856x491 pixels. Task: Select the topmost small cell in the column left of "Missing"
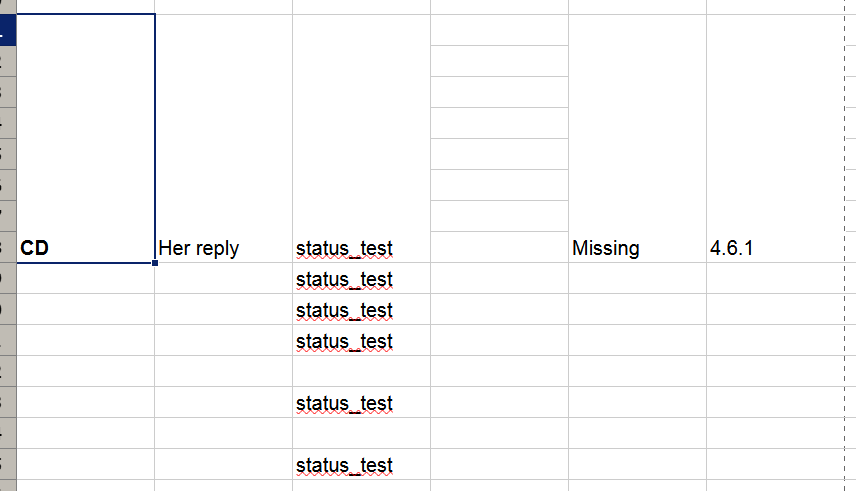(x=499, y=30)
